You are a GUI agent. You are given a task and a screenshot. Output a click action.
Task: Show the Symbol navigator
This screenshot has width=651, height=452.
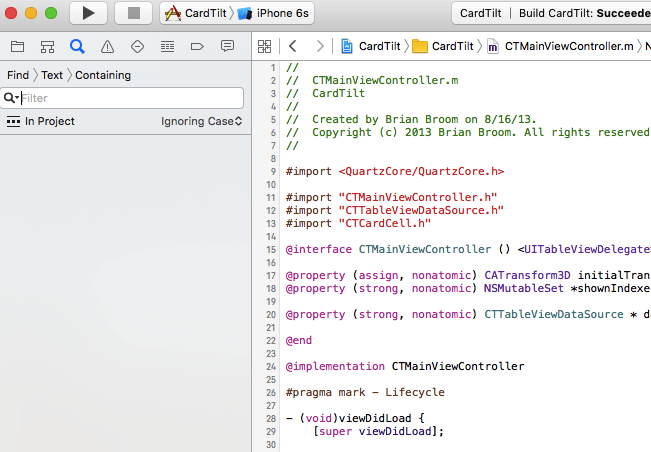click(46, 46)
